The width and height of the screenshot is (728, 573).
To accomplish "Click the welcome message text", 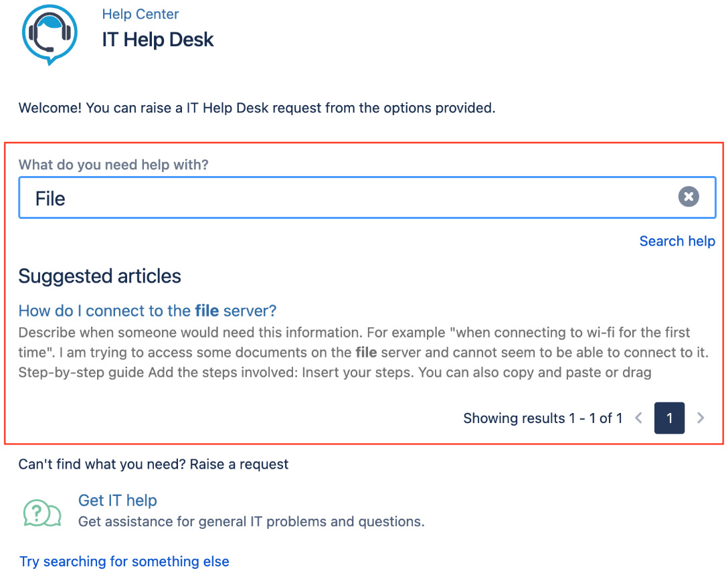I will (258, 108).
